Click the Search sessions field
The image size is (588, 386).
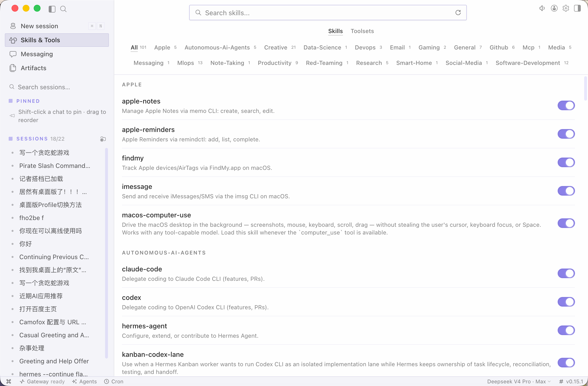point(57,87)
